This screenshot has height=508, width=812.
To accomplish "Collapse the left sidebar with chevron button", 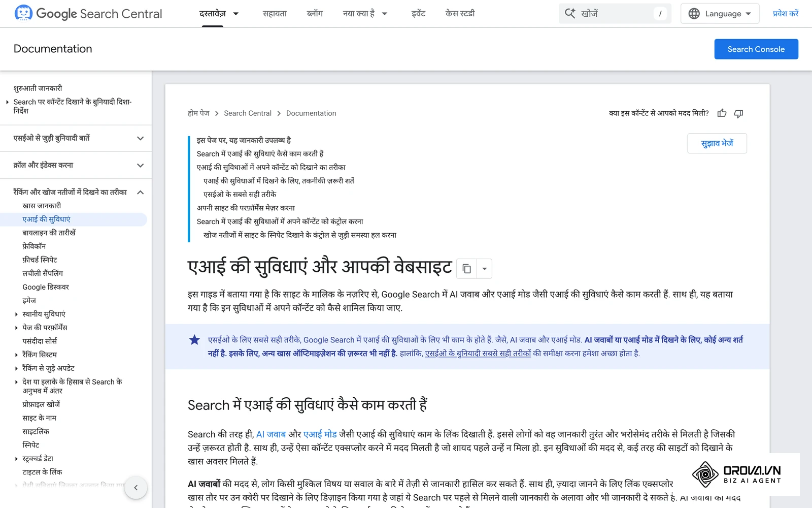I will tap(136, 488).
